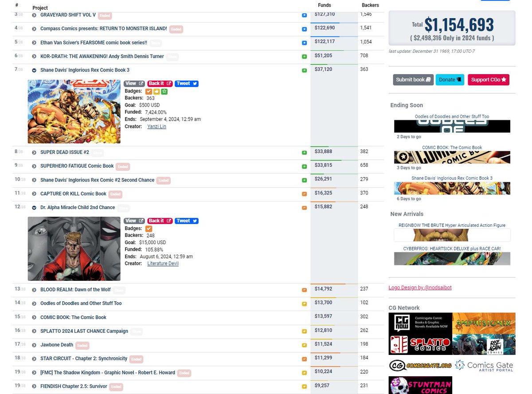The height and width of the screenshot is (394, 532).
Task: Click orange check badge on Dr. Alpha row
Action: click(x=304, y=208)
